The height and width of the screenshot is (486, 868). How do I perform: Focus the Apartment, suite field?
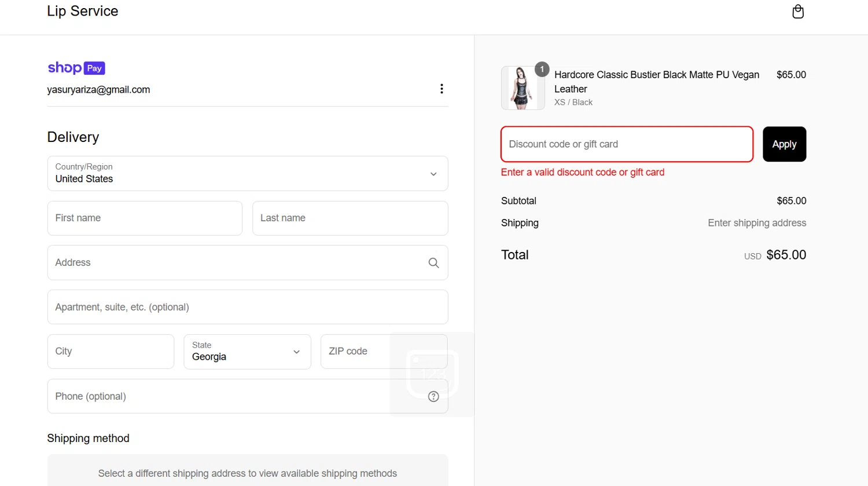pos(248,307)
